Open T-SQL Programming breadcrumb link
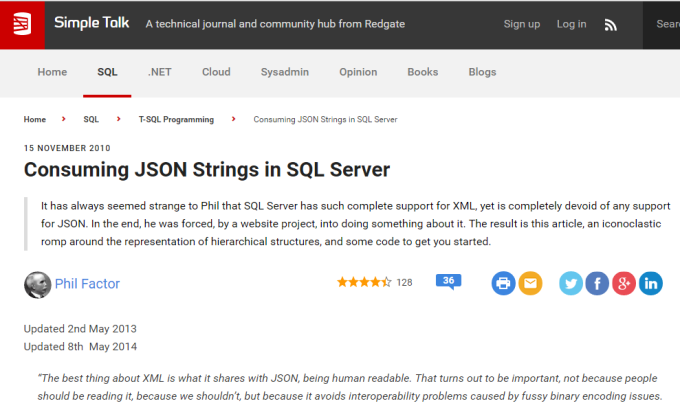 pyautogui.click(x=176, y=119)
